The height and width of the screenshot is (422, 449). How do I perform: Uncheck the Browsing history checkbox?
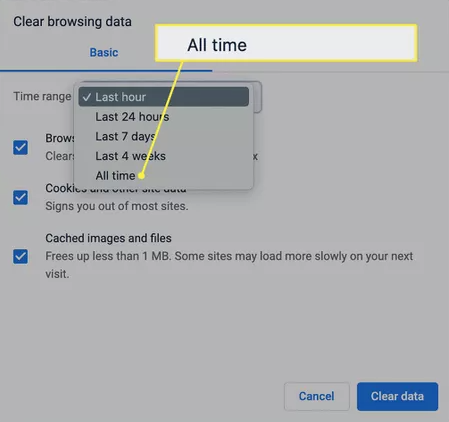tap(20, 147)
